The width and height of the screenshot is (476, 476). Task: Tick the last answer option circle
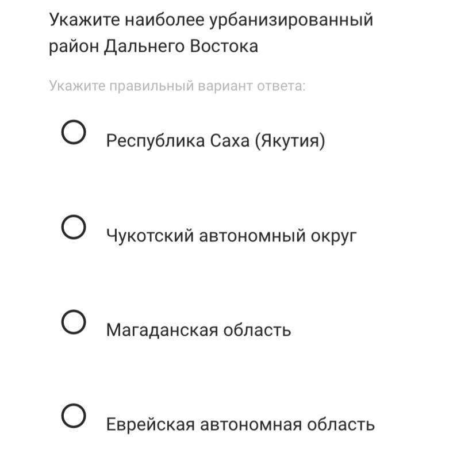pyautogui.click(x=74, y=416)
